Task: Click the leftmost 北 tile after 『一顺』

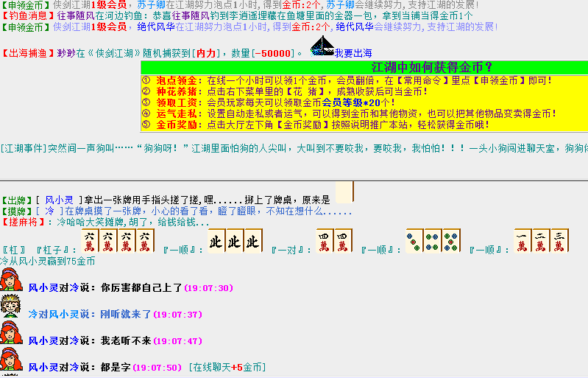Action: point(216,240)
